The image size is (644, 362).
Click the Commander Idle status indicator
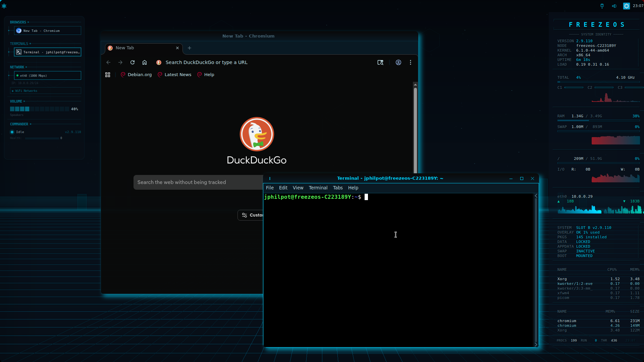click(12, 132)
